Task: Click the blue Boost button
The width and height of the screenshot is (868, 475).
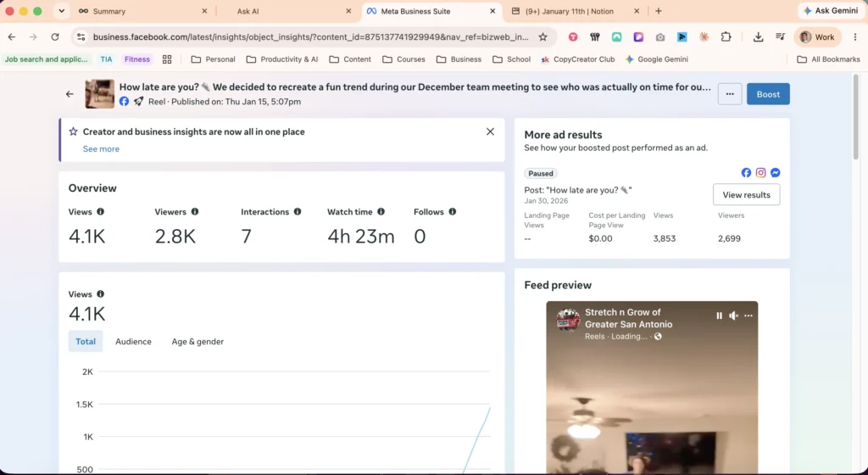Action: [768, 94]
